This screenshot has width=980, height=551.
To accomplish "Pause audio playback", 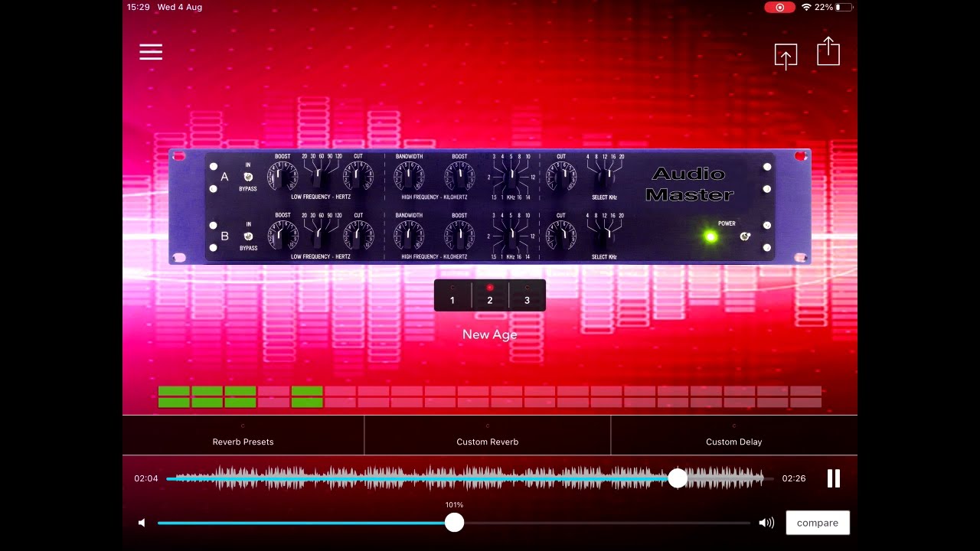I will (x=834, y=478).
